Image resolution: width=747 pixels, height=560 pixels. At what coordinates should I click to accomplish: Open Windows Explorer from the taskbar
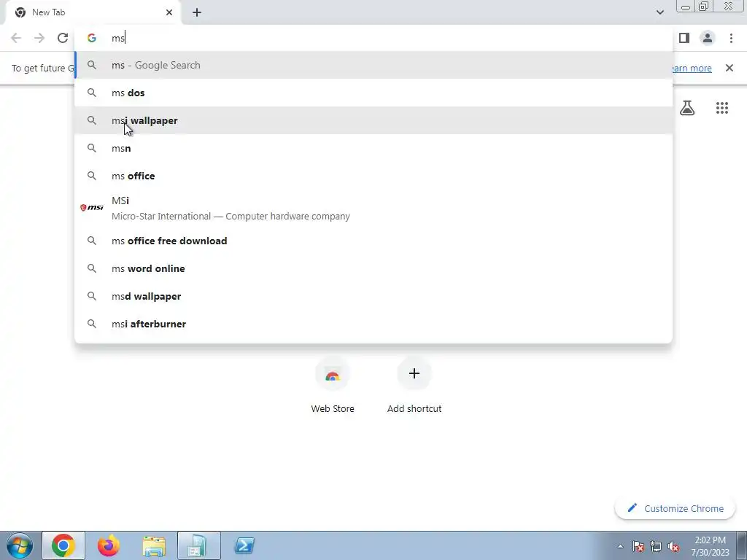(154, 545)
